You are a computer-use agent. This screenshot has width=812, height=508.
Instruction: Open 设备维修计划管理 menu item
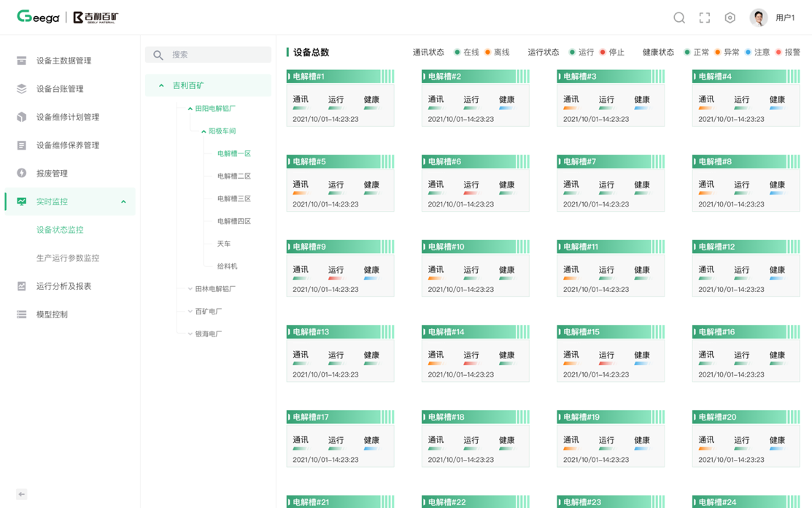[68, 117]
